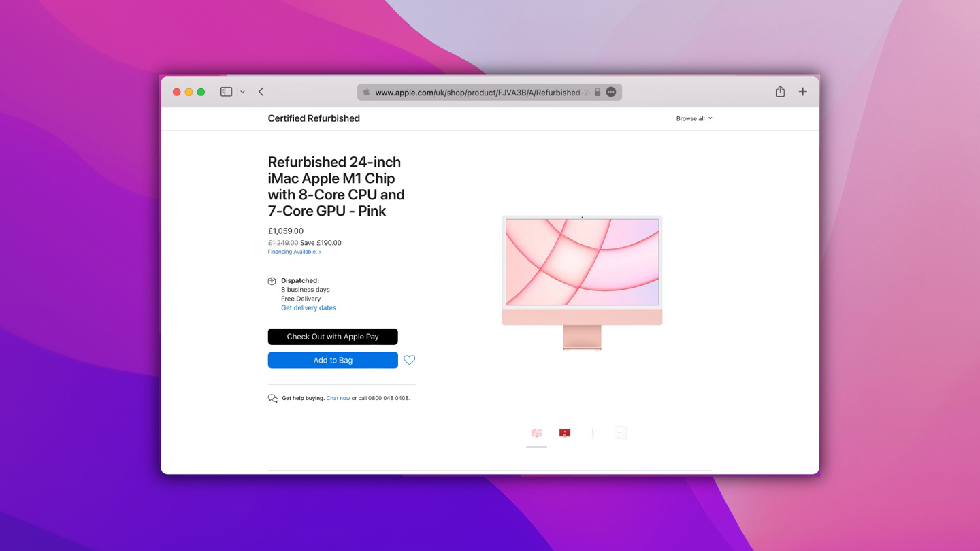The width and height of the screenshot is (980, 551).
Task: Open a new tab with plus icon
Action: tap(803, 92)
